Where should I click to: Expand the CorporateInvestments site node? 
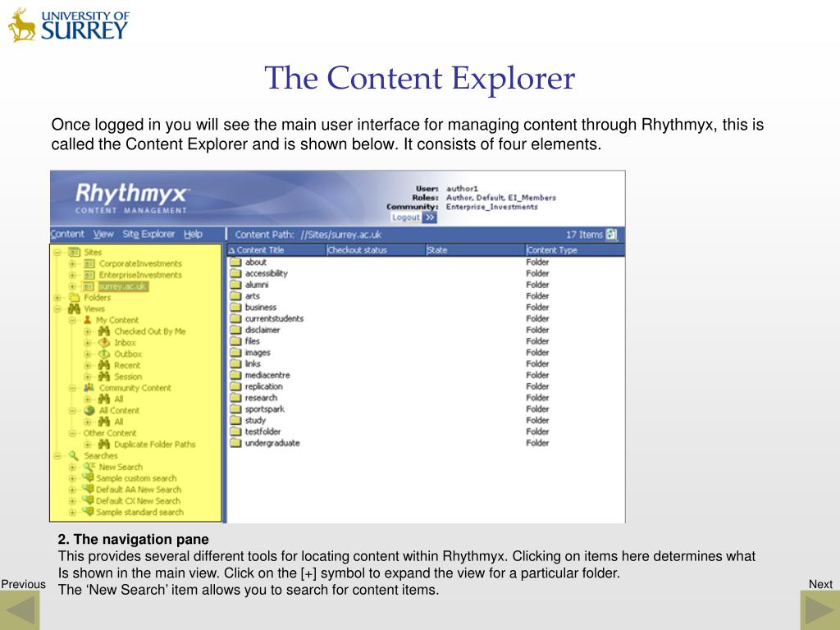[x=72, y=263]
